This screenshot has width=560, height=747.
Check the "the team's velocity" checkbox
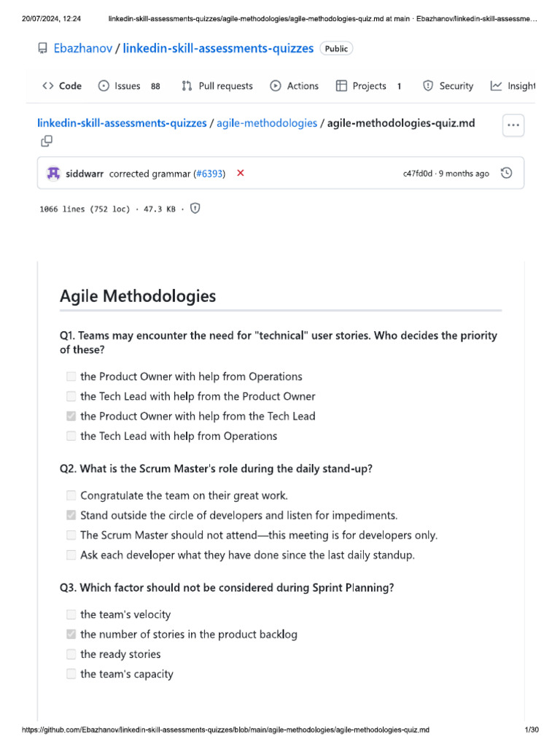[x=71, y=614]
